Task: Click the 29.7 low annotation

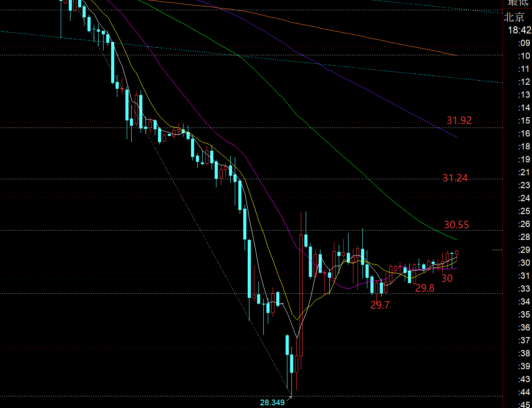Action: tap(380, 305)
